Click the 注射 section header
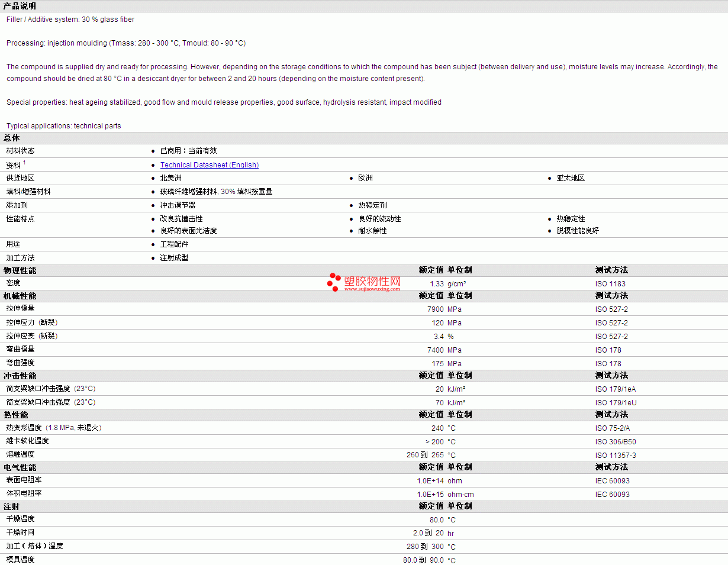The height and width of the screenshot is (565, 728). point(12,506)
